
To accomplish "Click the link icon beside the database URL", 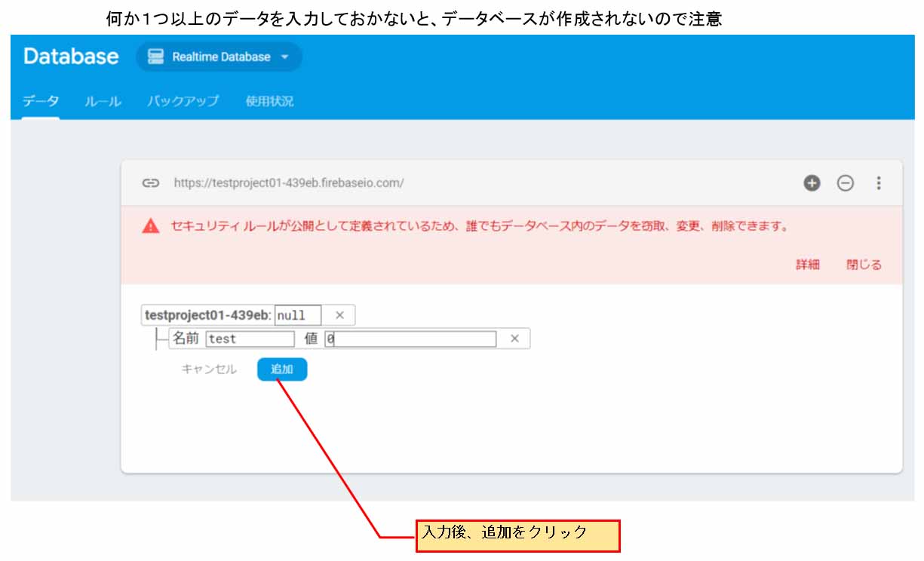I will (x=151, y=183).
